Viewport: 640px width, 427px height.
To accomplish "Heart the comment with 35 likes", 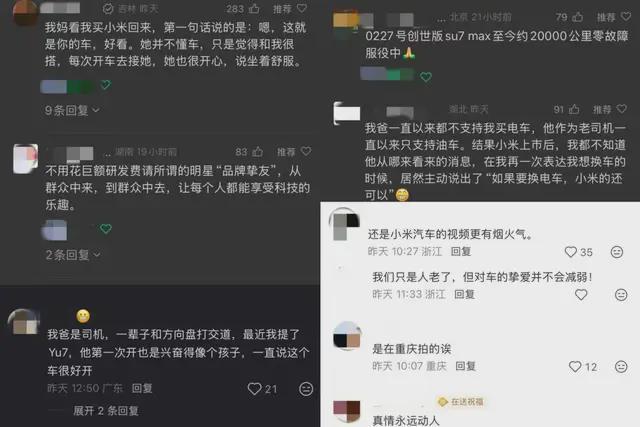I will [x=570, y=252].
